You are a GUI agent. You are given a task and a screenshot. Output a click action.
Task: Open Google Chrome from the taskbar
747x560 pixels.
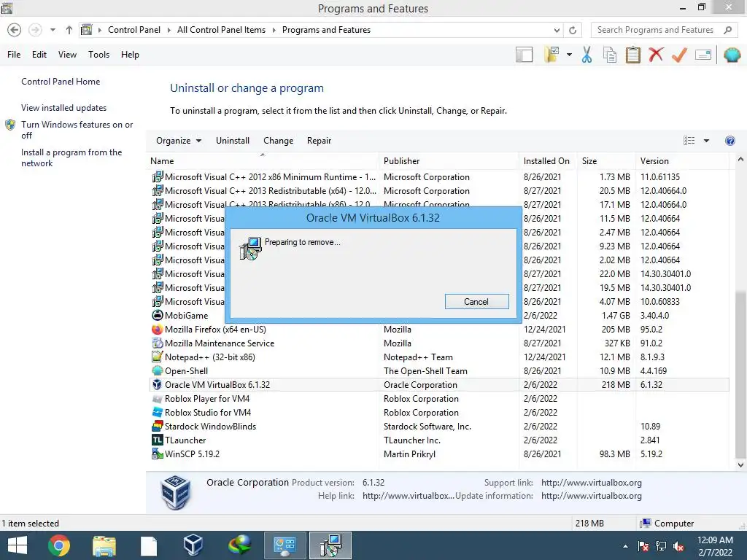click(58, 545)
